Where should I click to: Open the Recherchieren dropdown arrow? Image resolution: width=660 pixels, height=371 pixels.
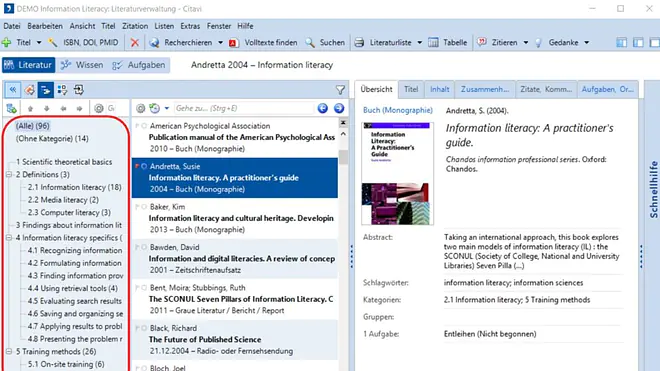coord(220,43)
